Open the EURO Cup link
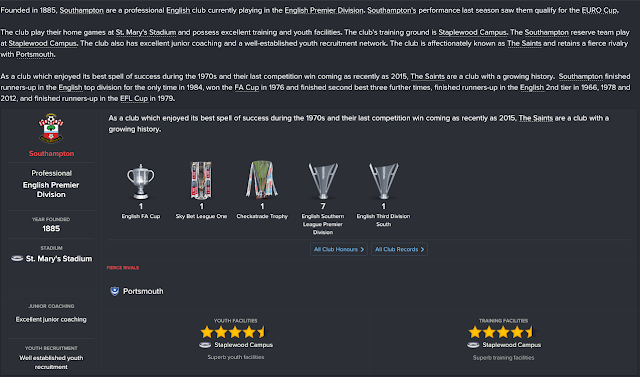The height and width of the screenshot is (377, 640). [599, 11]
